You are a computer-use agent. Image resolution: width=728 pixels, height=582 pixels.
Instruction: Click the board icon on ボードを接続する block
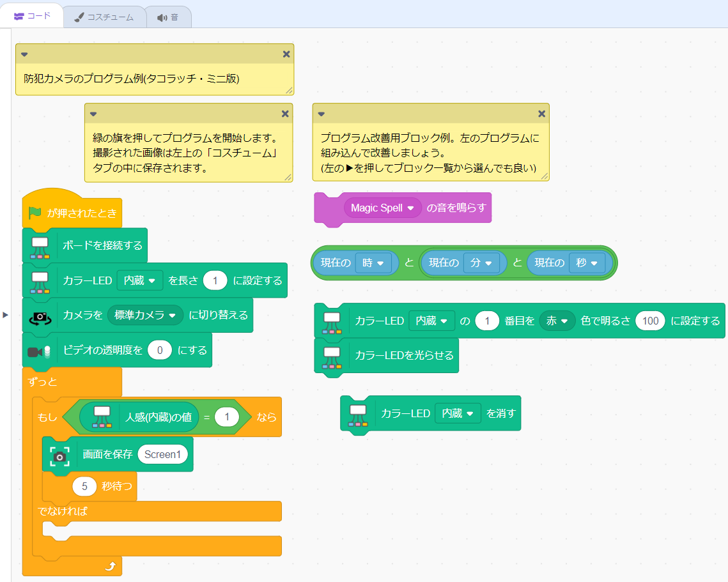coord(40,246)
